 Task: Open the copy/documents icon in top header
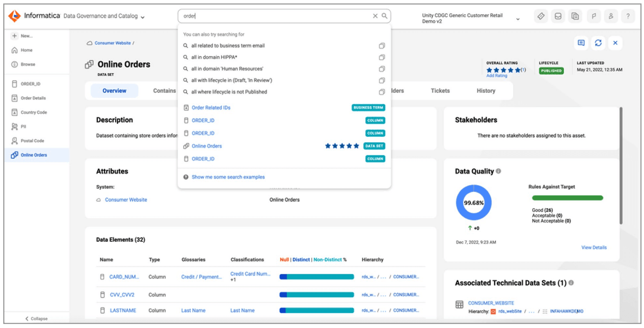click(575, 16)
